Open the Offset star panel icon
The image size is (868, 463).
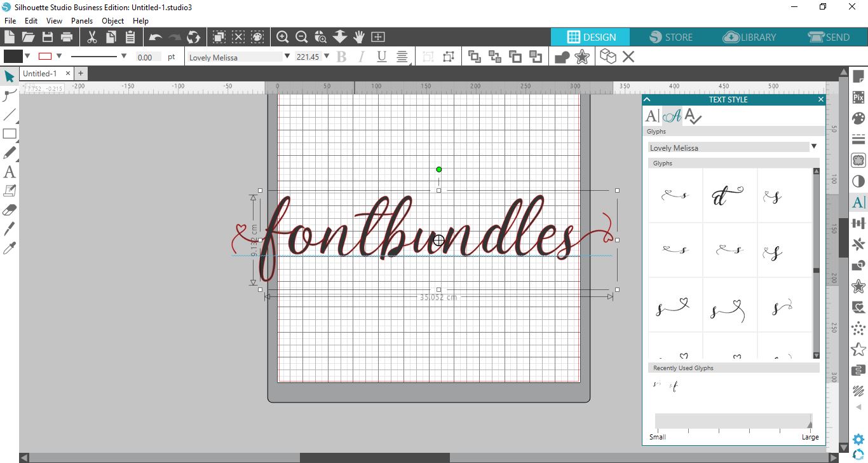coord(858,286)
